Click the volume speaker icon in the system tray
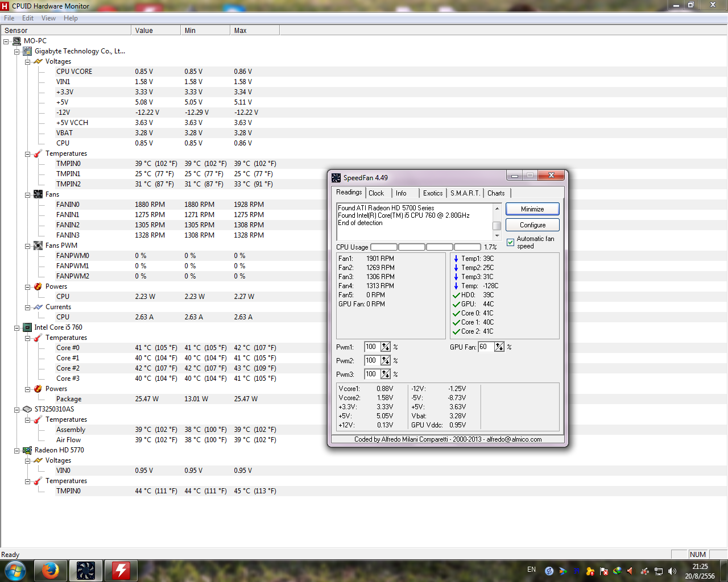This screenshot has width=728, height=582. 672,571
